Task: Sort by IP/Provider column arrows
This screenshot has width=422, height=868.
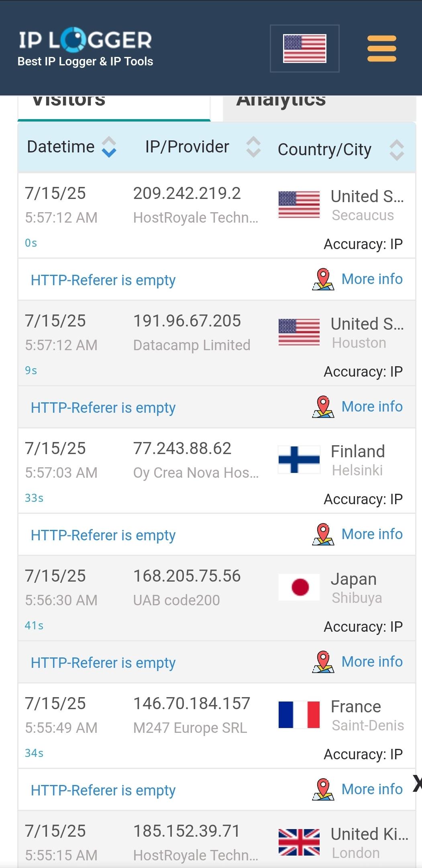Action: [x=253, y=147]
